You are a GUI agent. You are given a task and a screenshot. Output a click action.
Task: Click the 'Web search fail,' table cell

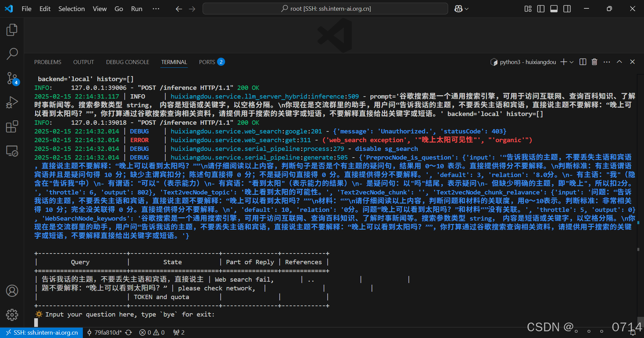[244, 280]
